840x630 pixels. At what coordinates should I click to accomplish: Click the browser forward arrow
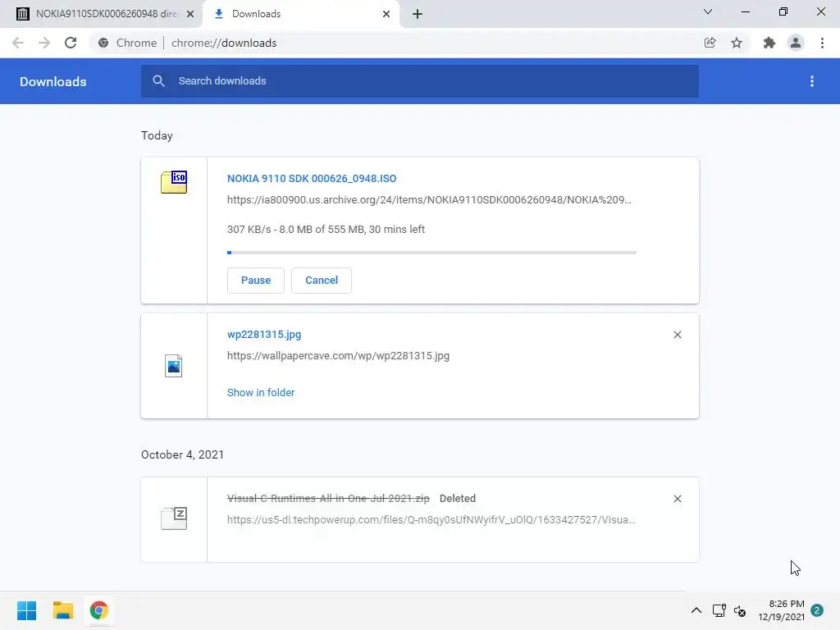tap(44, 43)
